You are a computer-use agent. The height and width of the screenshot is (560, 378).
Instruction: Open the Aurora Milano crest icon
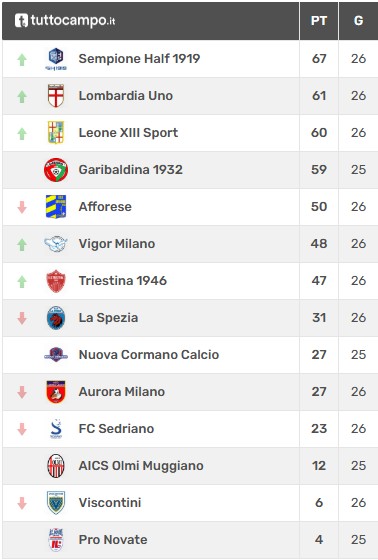56,392
